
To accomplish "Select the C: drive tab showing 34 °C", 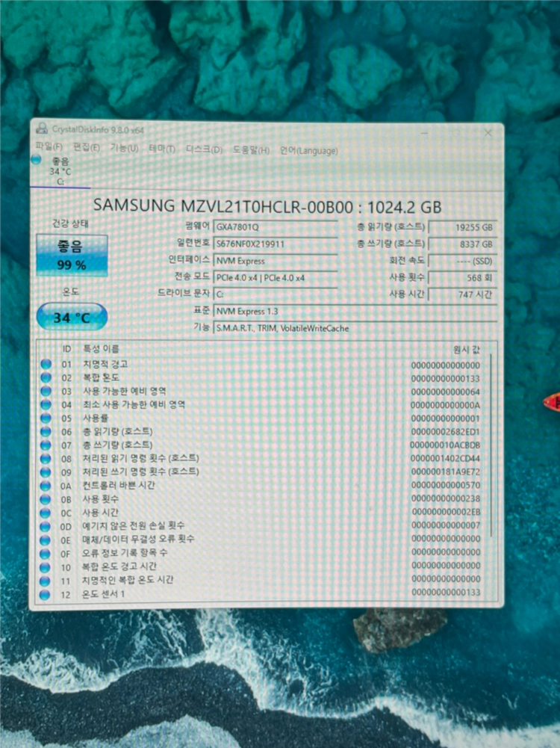I will 60,171.
